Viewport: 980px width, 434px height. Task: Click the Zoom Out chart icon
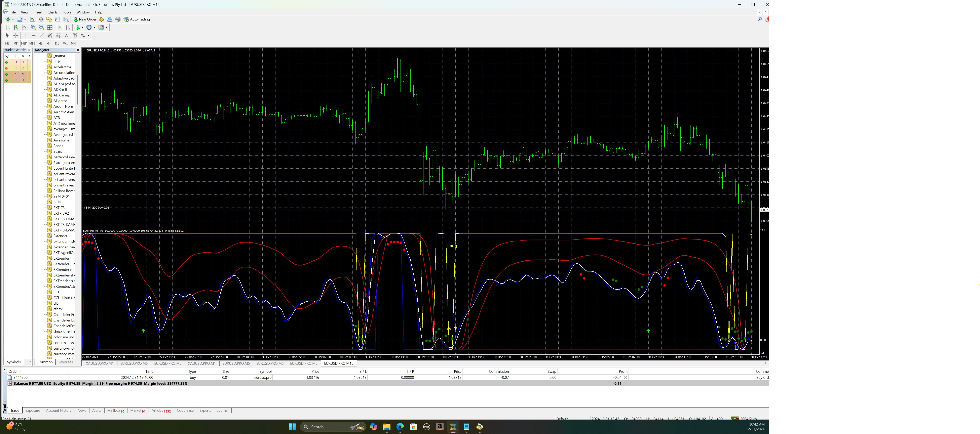click(41, 27)
